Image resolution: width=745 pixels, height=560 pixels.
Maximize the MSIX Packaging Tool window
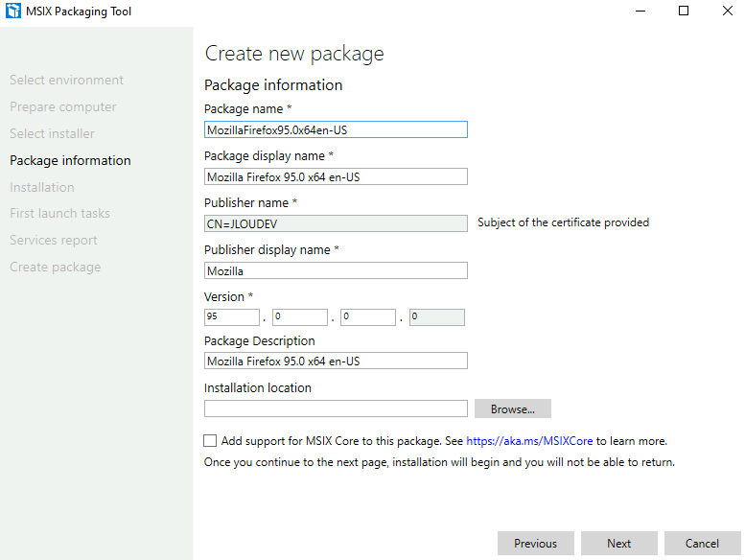pos(684,11)
